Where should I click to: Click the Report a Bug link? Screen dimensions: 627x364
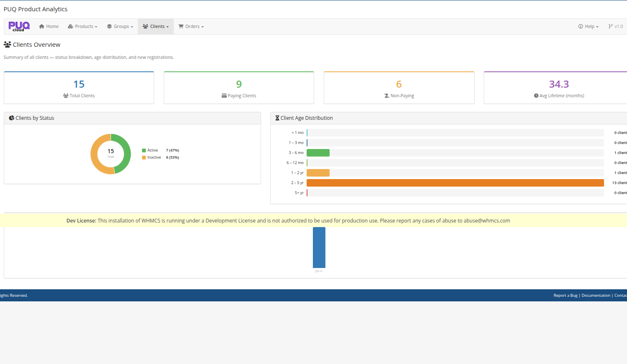(x=565, y=295)
